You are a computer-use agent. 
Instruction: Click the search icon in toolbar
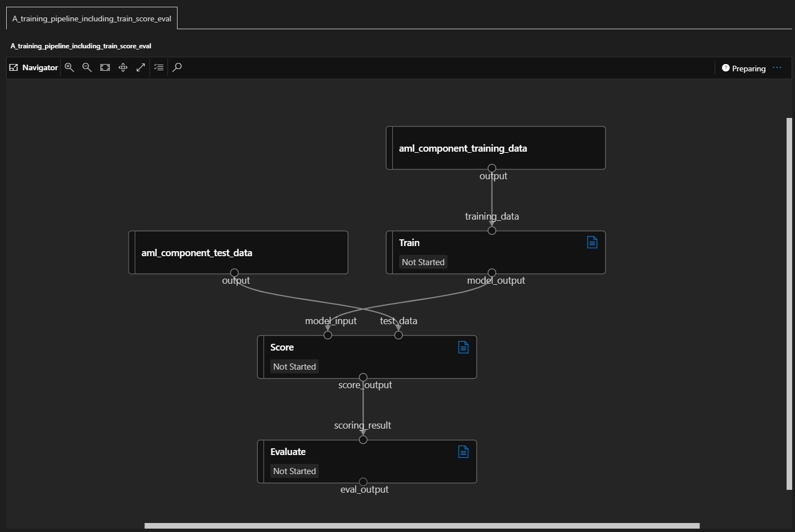(177, 67)
